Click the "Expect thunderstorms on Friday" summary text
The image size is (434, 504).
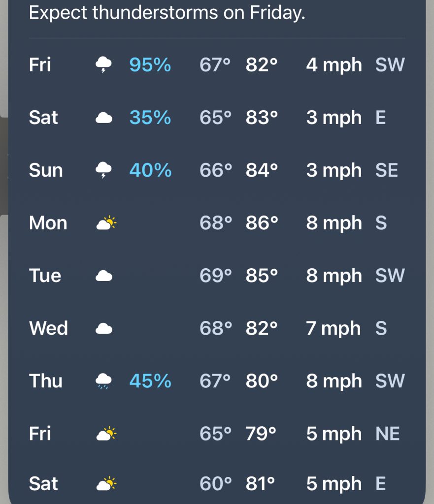[x=167, y=13]
